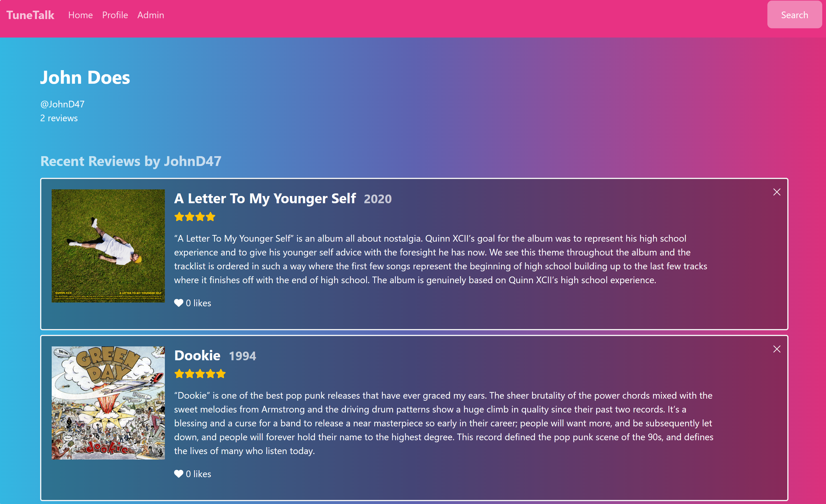Viewport: 826px width, 504px height.
Task: Like the A Letter To My Younger Self review heart
Action: pos(179,303)
